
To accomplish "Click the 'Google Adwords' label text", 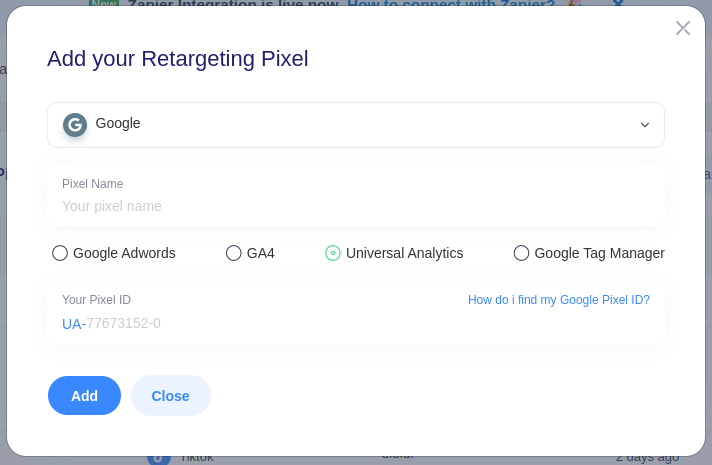I will click(x=124, y=253).
